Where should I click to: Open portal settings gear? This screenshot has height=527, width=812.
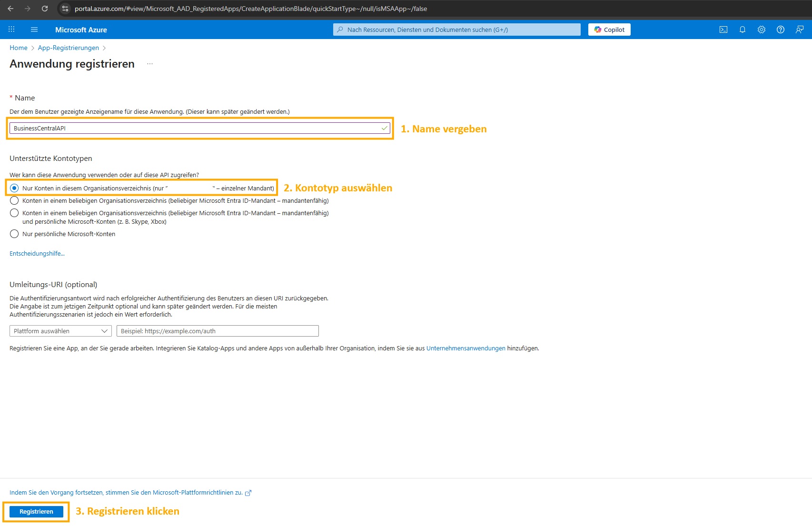click(762, 30)
